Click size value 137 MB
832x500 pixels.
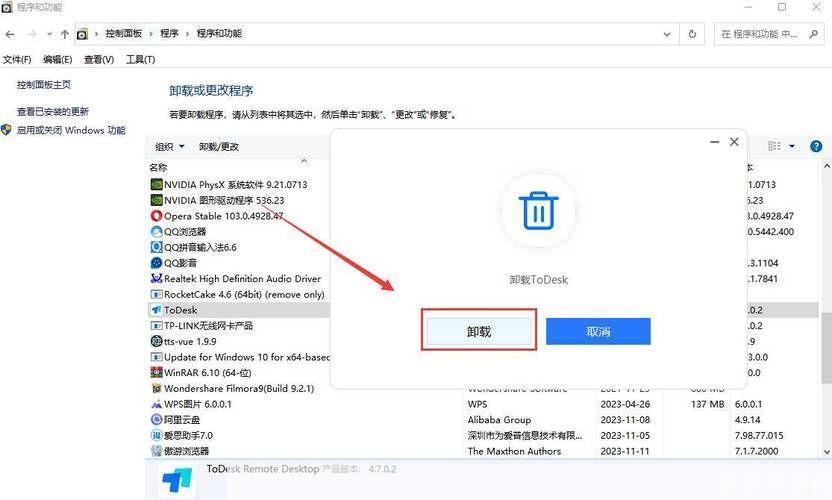(x=707, y=404)
